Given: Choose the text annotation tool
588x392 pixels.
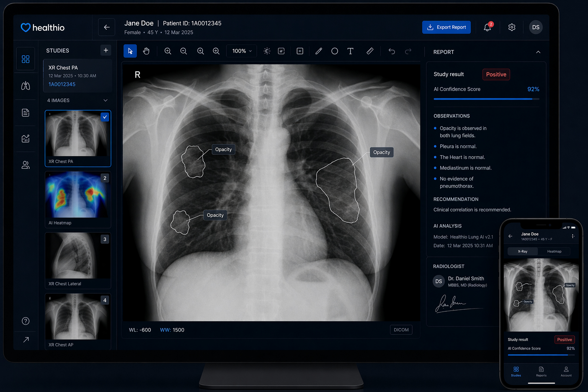Looking at the screenshot, I should coord(350,51).
